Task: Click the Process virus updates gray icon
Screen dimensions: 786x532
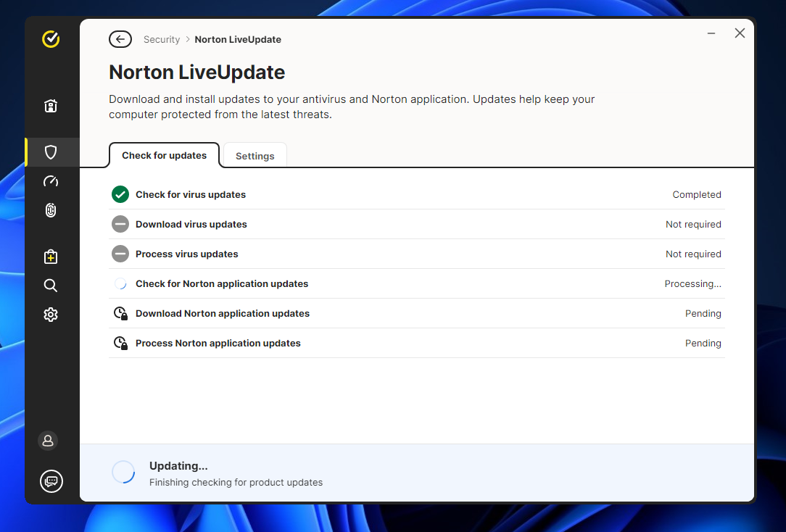Action: coord(120,254)
